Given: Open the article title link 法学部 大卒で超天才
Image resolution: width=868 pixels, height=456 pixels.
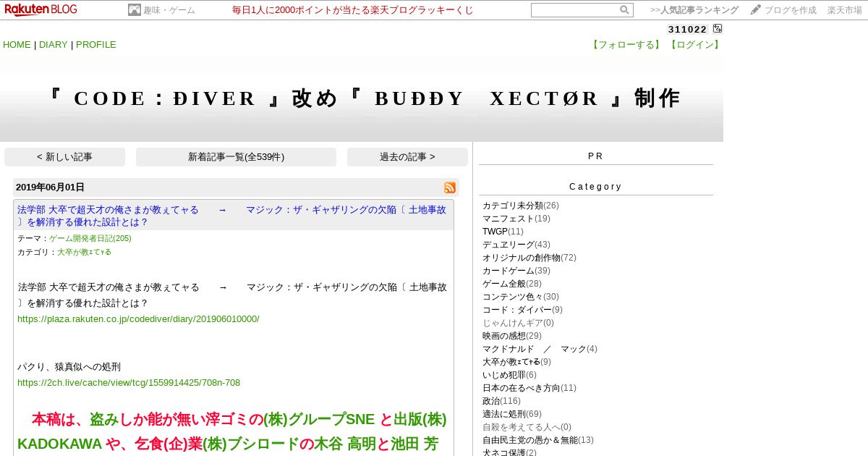Looking at the screenshot, I should click(232, 216).
